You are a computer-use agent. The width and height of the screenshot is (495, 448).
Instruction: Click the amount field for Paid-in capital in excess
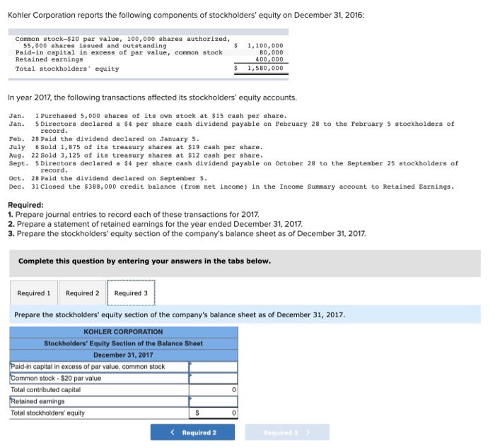[x=214, y=367]
